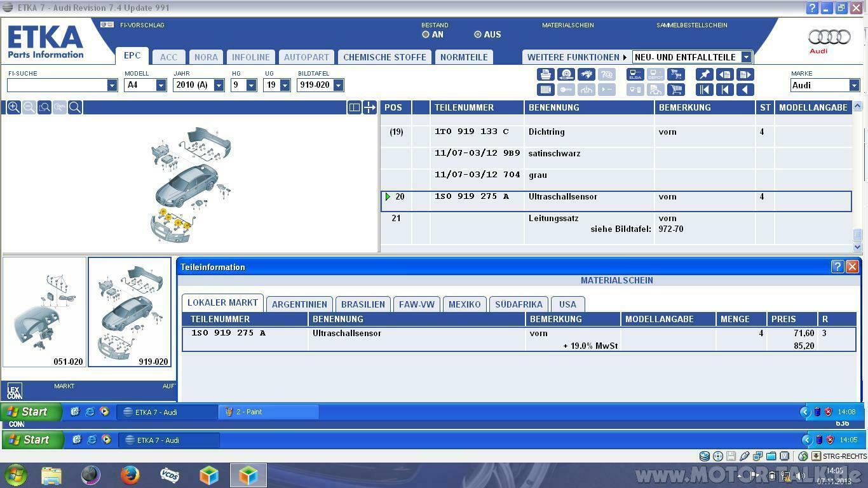Select the zoom in magnifier tool

click(14, 107)
